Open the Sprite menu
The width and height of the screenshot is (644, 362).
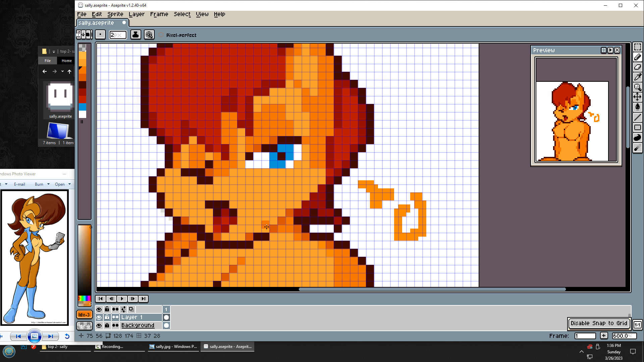click(115, 14)
